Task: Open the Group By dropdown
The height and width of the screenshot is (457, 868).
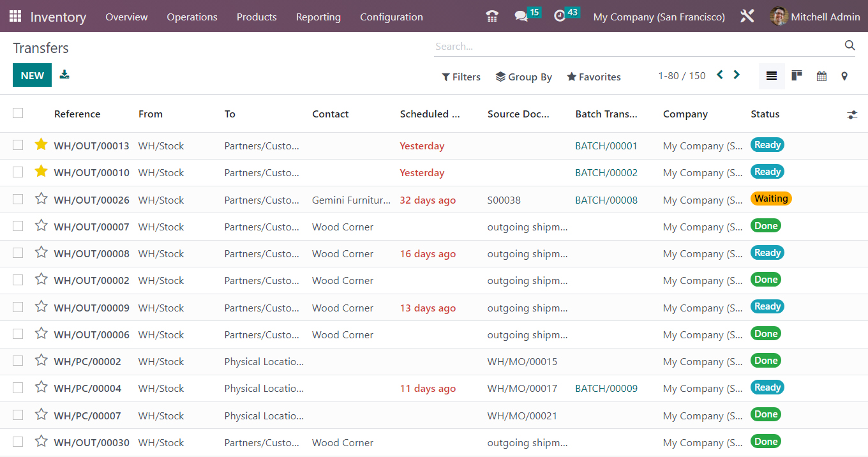Action: coord(523,77)
